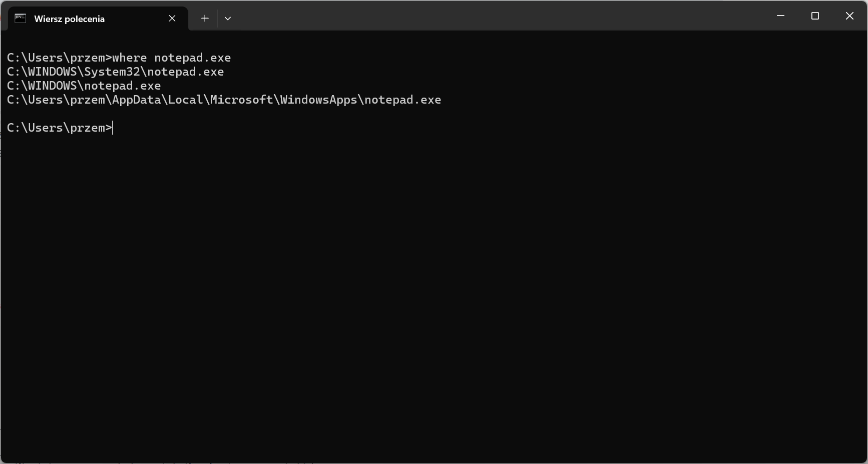This screenshot has height=464, width=868.
Task: Click 'Microsoft' in the third output path
Action: (x=241, y=100)
